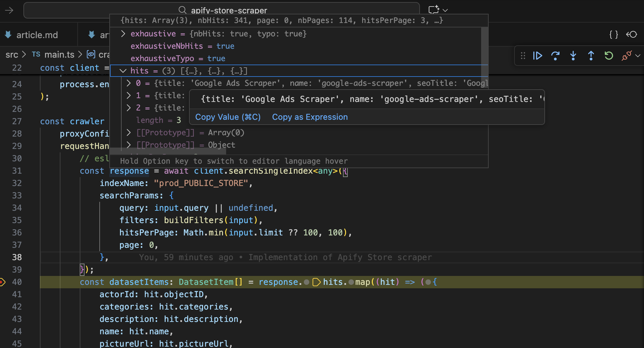Click the src breadcrumb

[x=12, y=55]
